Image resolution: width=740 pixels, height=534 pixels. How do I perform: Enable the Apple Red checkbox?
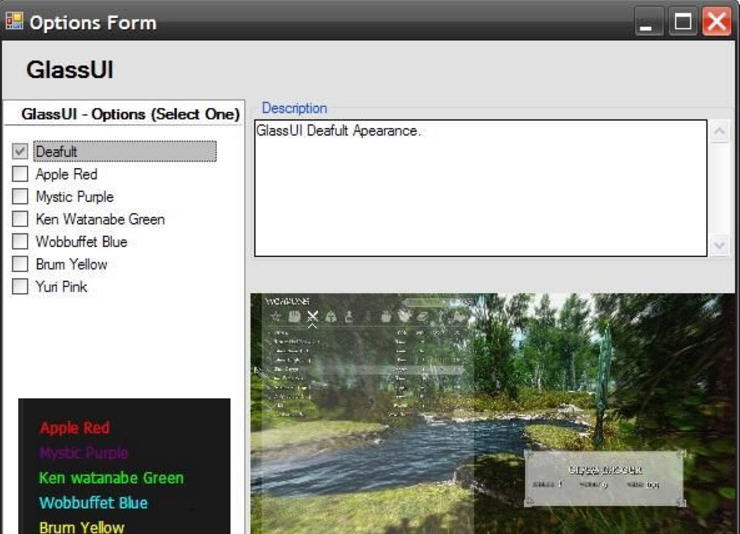pyautogui.click(x=20, y=174)
